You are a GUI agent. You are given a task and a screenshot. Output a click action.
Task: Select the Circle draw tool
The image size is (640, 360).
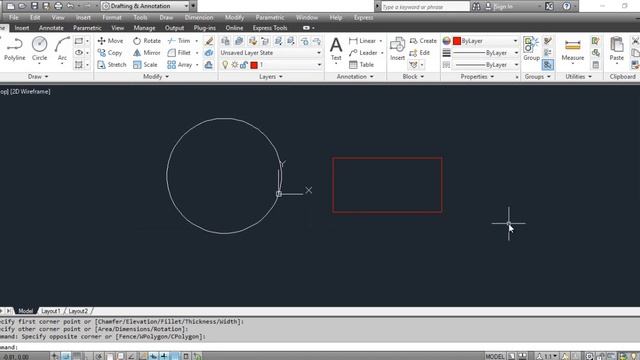click(x=40, y=49)
